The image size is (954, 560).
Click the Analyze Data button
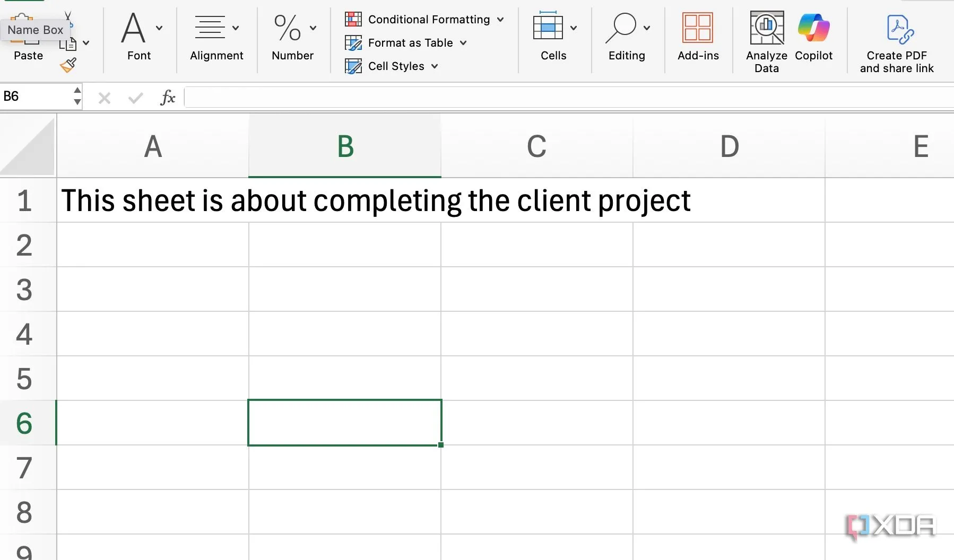point(767,42)
